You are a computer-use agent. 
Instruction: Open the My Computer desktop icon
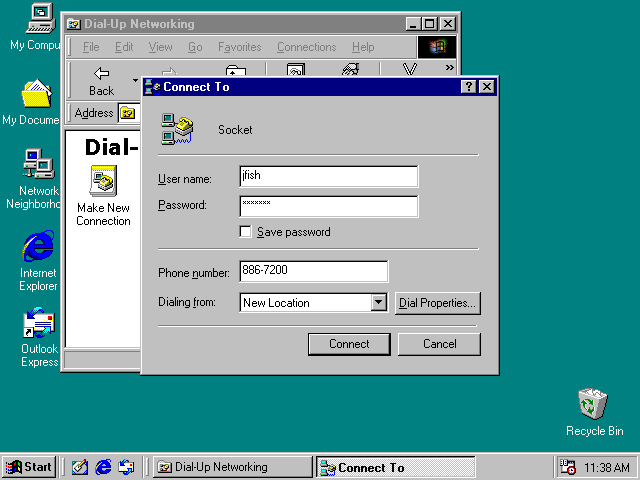tap(40, 19)
